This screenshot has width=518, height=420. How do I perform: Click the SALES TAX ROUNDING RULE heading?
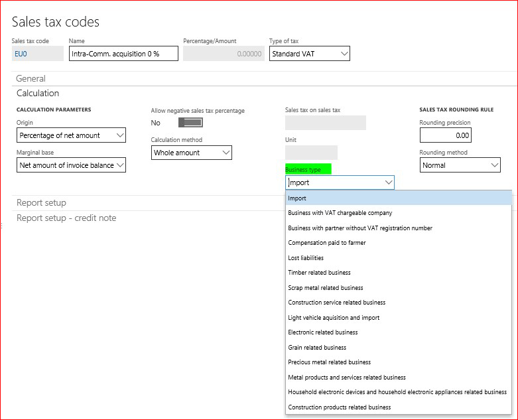(x=456, y=109)
